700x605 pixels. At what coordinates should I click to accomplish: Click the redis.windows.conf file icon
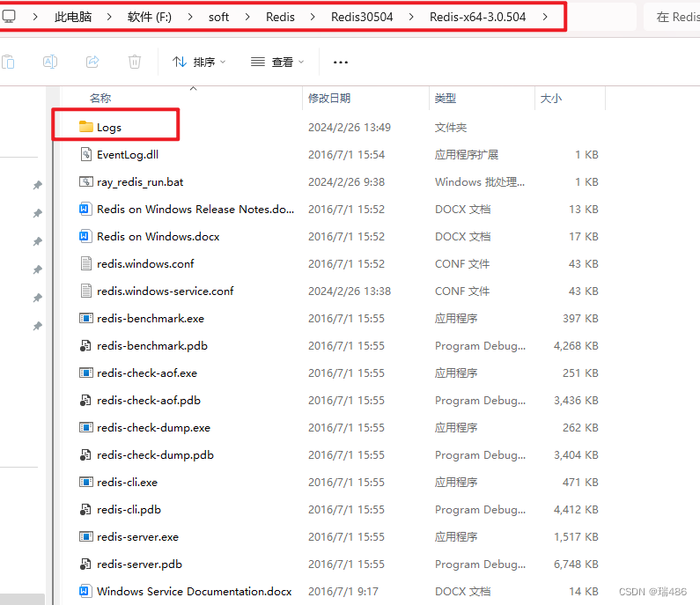(86, 263)
